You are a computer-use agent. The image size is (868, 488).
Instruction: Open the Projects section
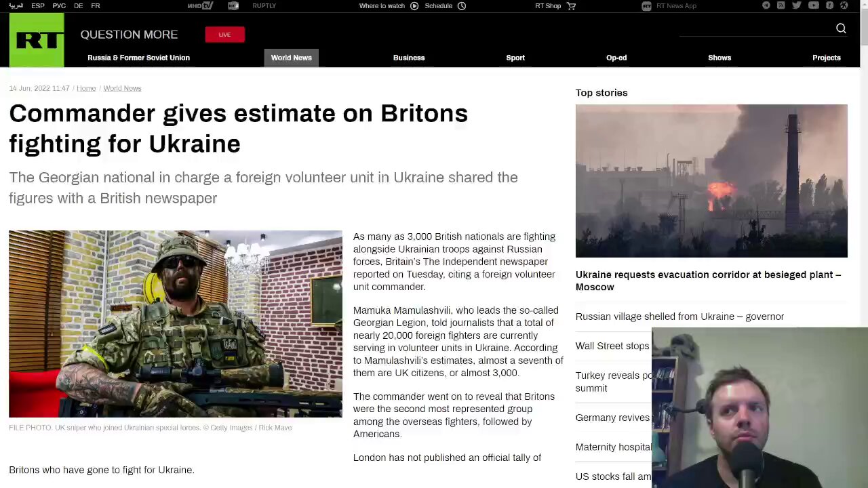coord(827,58)
